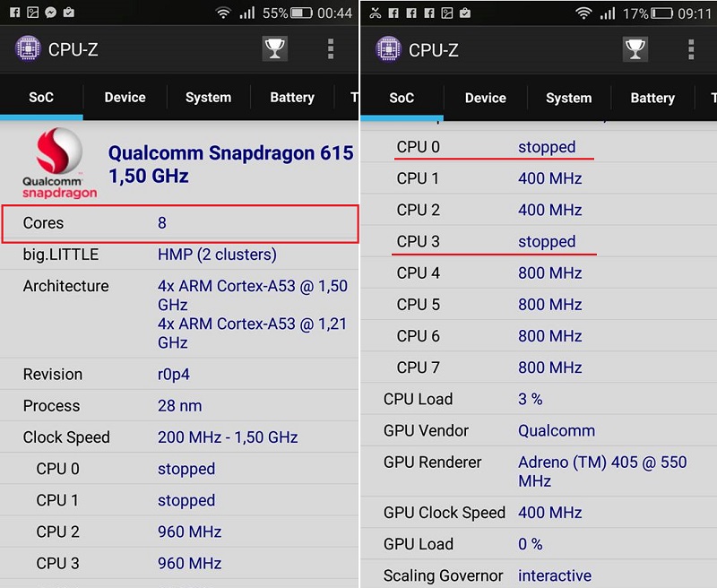Tap signal strength icon in left status bar
The image size is (717, 588).
[x=247, y=13]
